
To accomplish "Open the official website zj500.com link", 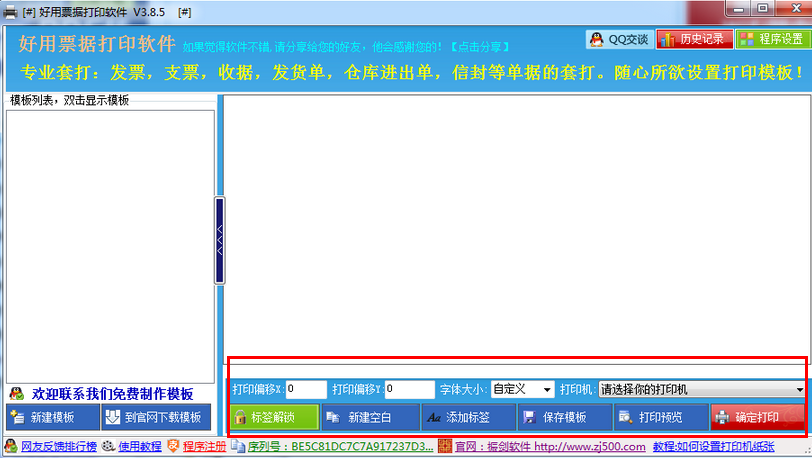I will pyautogui.click(x=550, y=447).
